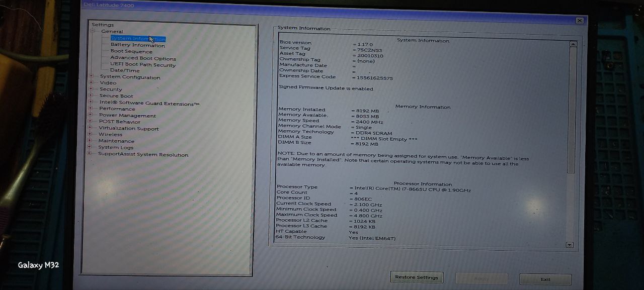Open SupportAssist System Resolution category
This screenshot has width=644, height=290.
click(143, 155)
